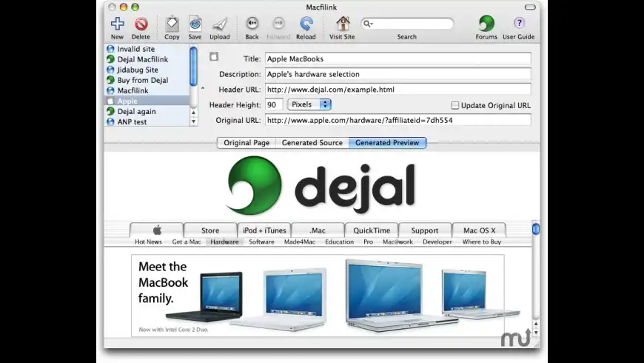
Task: Switch to the Generated Preview tab
Action: click(387, 143)
